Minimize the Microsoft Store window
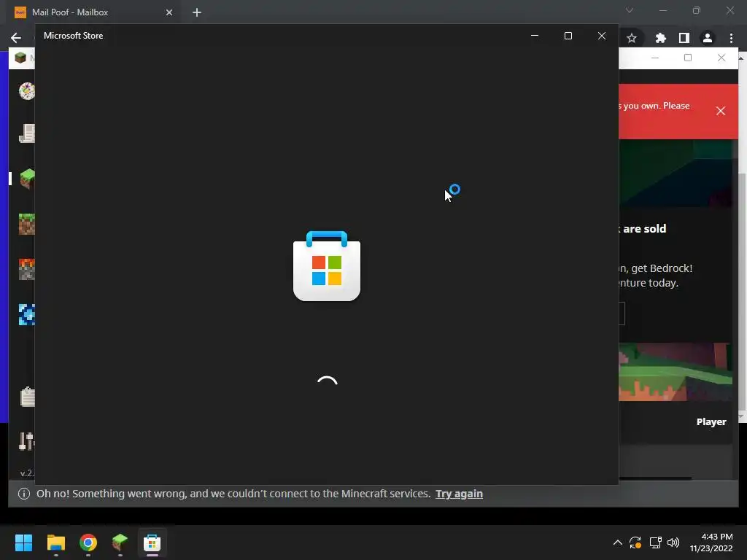747x560 pixels. (535, 36)
